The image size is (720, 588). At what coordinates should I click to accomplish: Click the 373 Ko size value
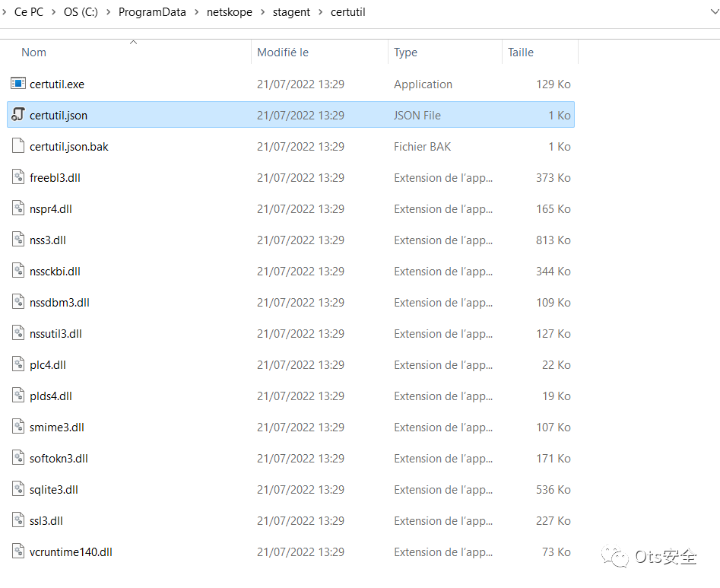[x=553, y=178]
